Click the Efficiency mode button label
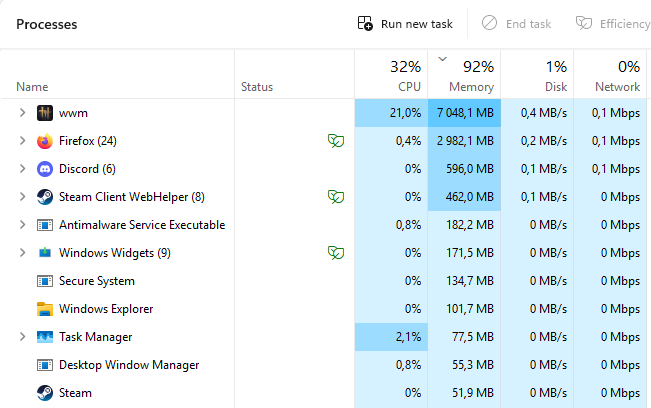Image resolution: width=651 pixels, height=408 pixels. click(x=625, y=24)
